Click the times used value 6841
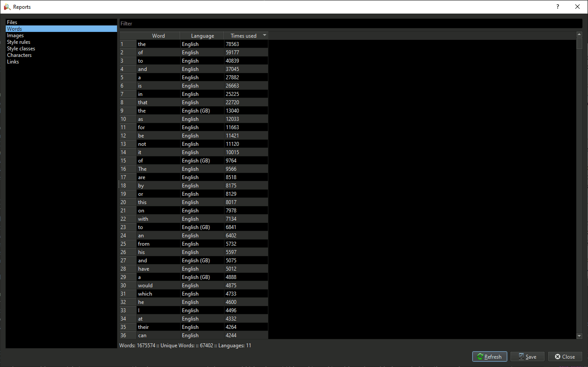 pyautogui.click(x=246, y=227)
